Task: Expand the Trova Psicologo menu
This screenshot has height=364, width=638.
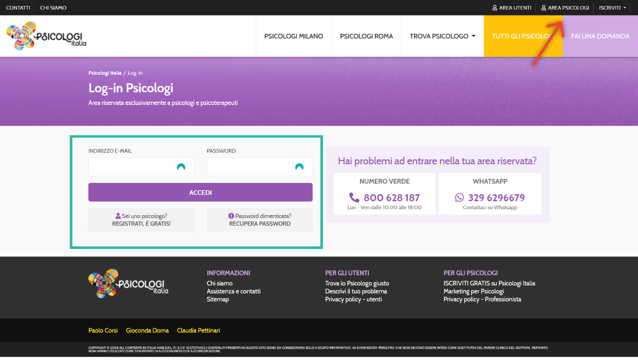Action: click(x=442, y=36)
